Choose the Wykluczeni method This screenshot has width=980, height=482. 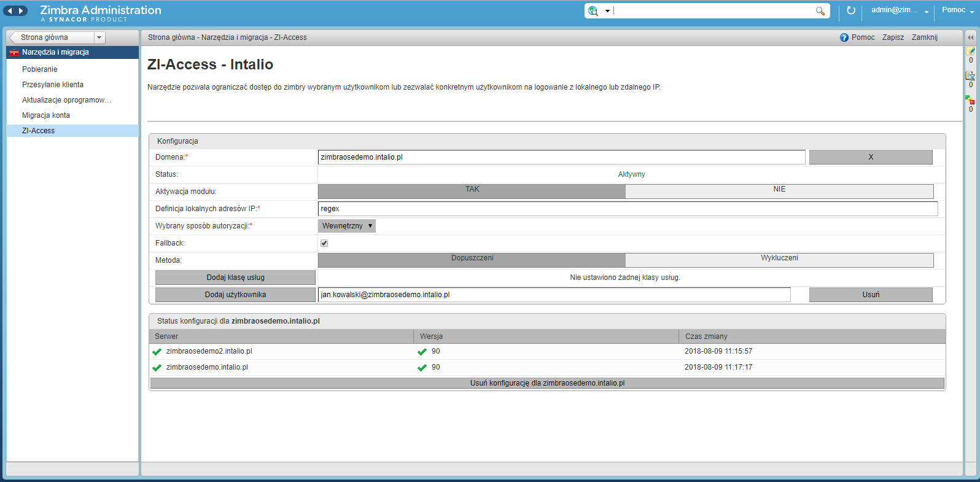coord(780,260)
